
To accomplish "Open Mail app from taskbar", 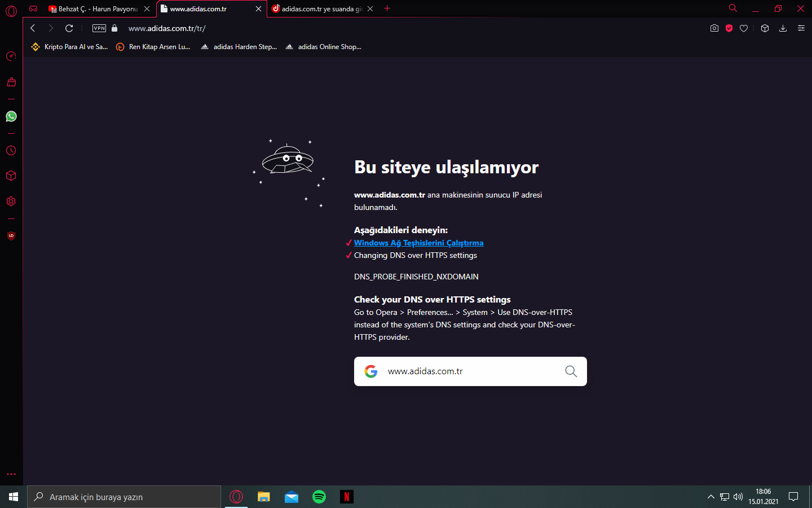I will click(292, 497).
